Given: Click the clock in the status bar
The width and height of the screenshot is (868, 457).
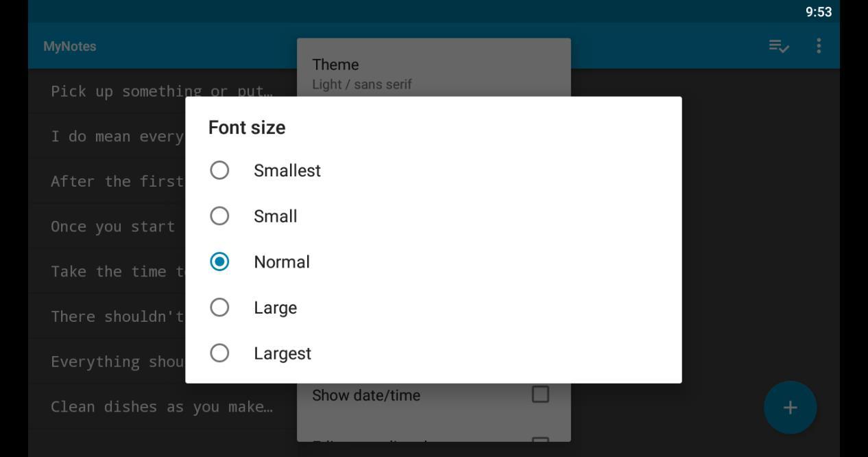Looking at the screenshot, I should (x=818, y=12).
